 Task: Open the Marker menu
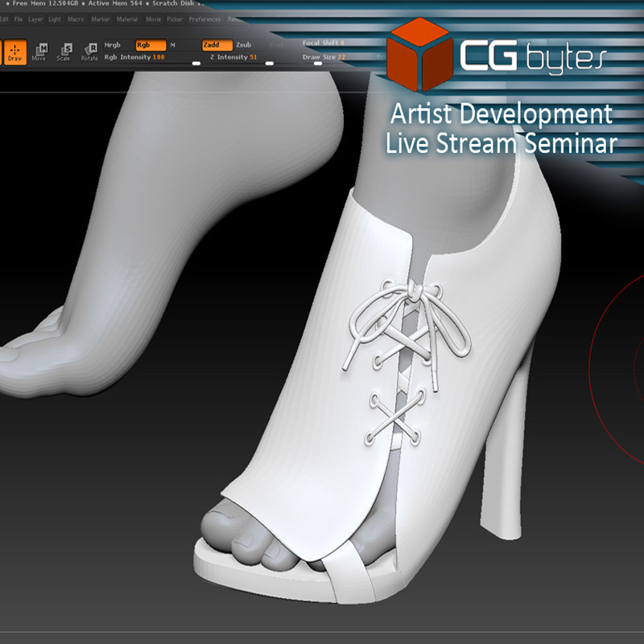101,19
